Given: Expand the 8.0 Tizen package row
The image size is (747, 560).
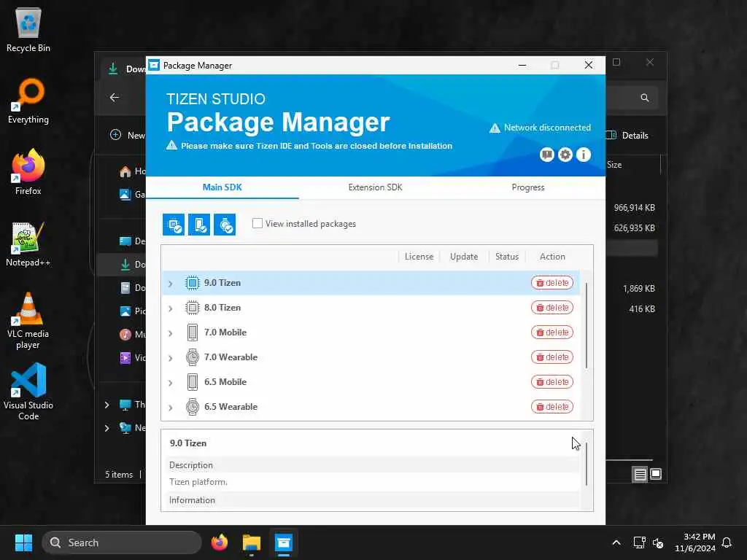Looking at the screenshot, I should (x=171, y=308).
